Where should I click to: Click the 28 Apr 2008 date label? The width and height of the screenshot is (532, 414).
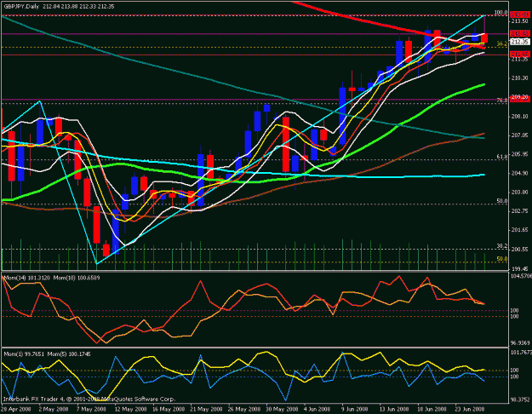[16, 409]
